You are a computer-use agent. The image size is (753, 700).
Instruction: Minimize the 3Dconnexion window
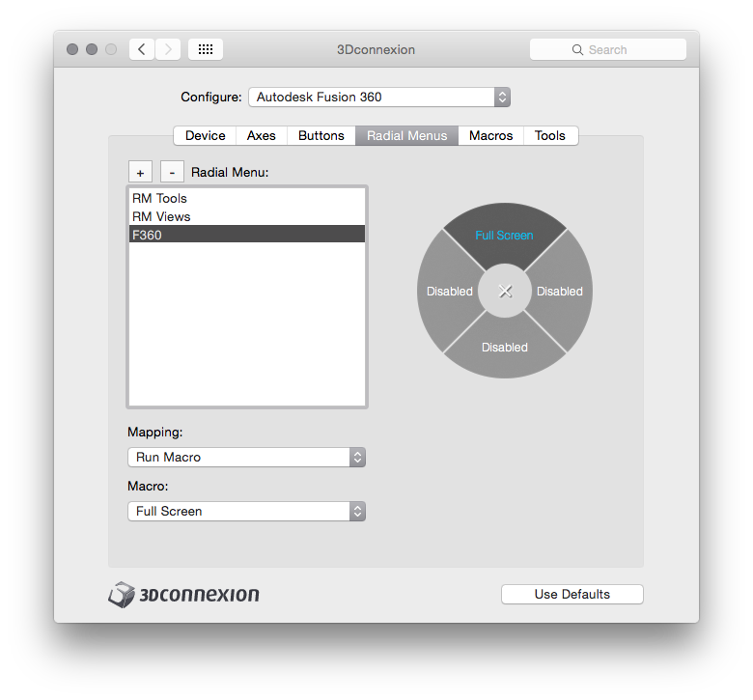pyautogui.click(x=92, y=49)
